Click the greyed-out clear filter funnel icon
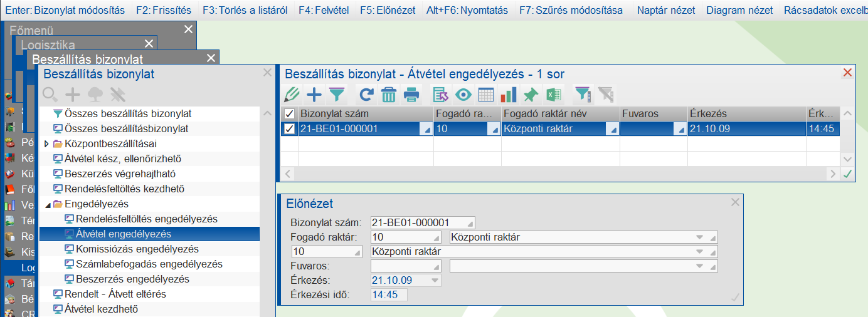868x317 pixels. 605,95
